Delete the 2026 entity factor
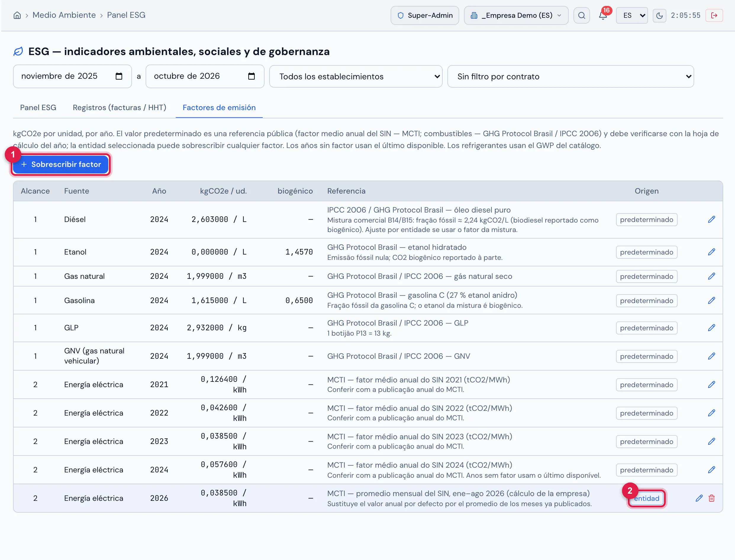The height and width of the screenshot is (560, 735). [x=711, y=498]
